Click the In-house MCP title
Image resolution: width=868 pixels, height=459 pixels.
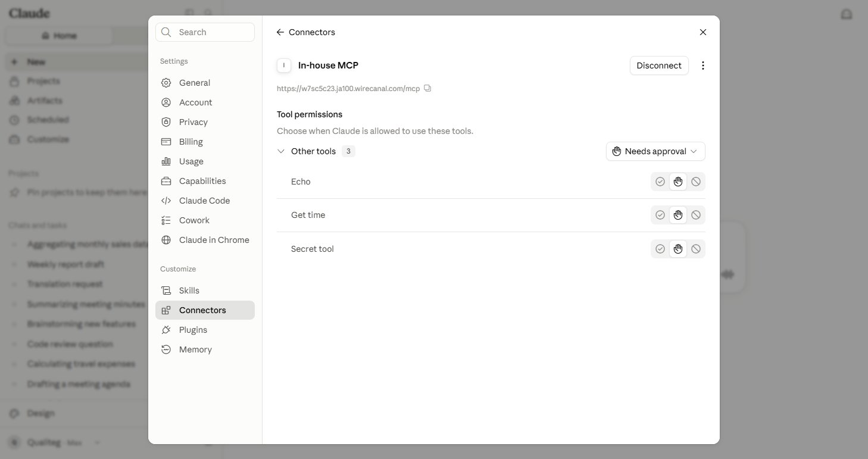coord(328,65)
